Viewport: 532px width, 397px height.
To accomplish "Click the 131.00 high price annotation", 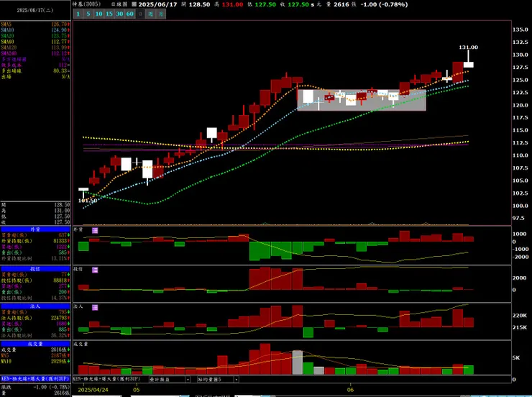I will [468, 47].
